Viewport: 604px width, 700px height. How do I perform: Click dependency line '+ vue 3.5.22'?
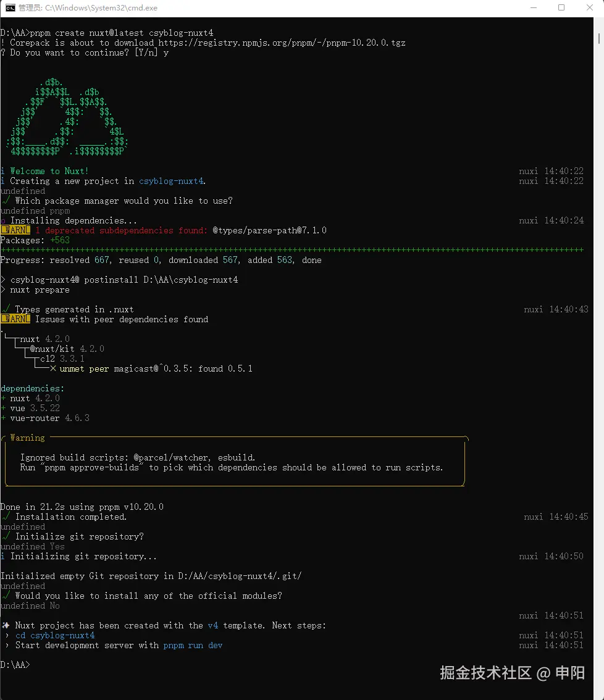tap(30, 408)
